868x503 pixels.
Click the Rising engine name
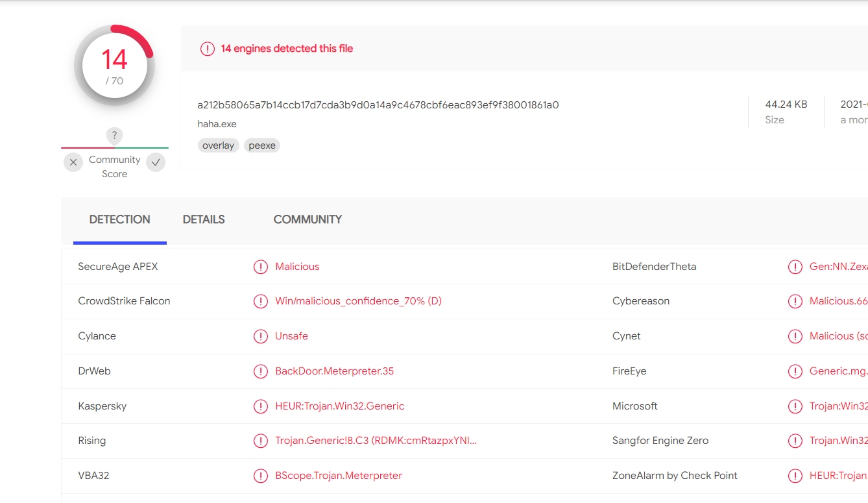point(91,441)
